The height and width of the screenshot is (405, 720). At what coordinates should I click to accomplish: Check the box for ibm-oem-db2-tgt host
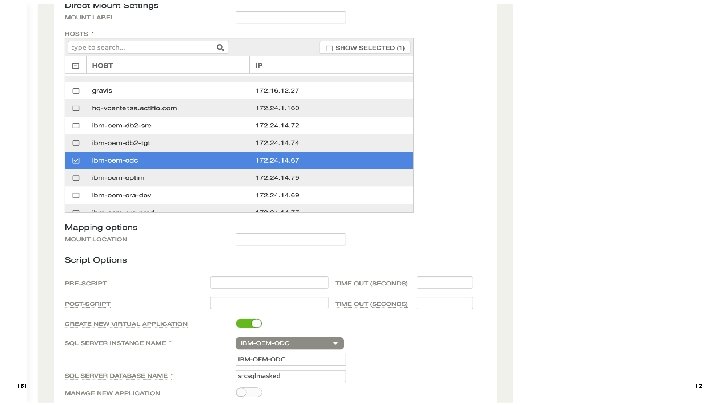click(x=76, y=143)
